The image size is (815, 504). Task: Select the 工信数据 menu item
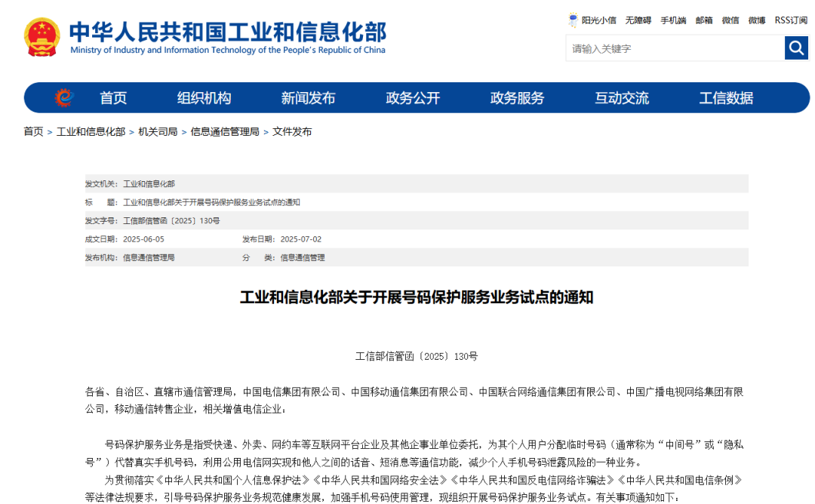click(726, 98)
